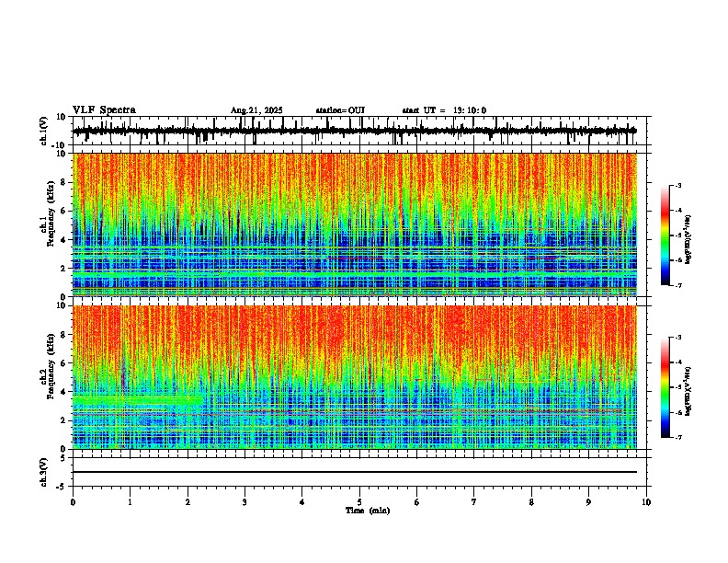The width and height of the screenshot is (728, 563).
Task: Click time axis tick label "4"
Action: coord(302,502)
